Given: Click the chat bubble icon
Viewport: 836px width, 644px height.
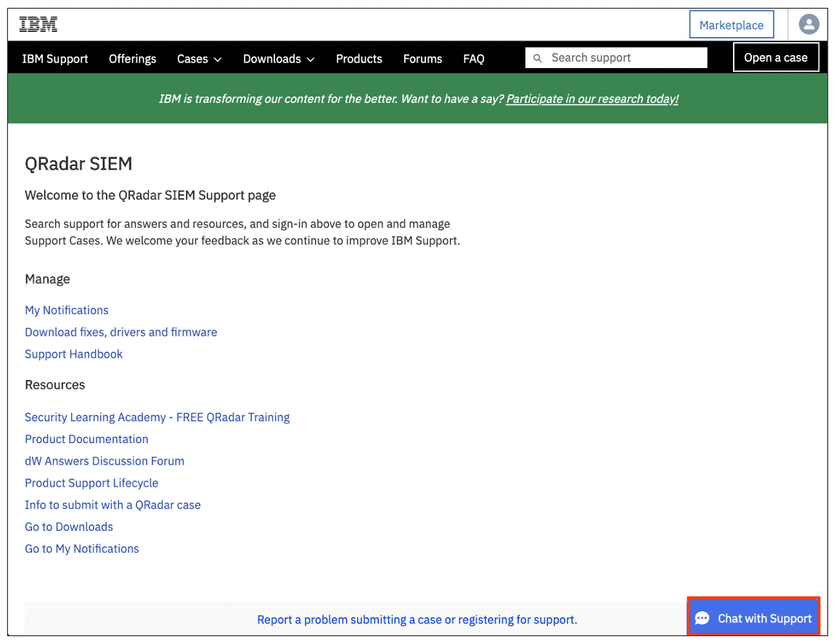Looking at the screenshot, I should point(702,619).
